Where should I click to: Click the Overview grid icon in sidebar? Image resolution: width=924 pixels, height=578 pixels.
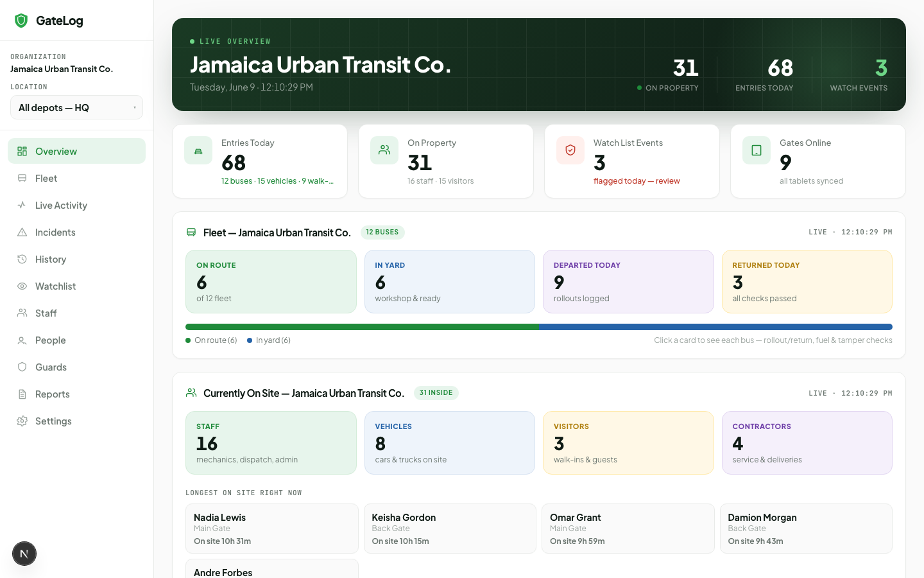coord(22,152)
